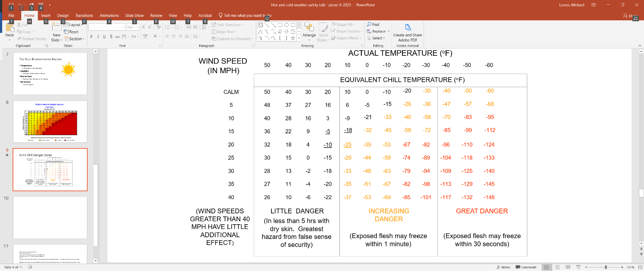
Task: Open the font name combo box
Action: 106,27
